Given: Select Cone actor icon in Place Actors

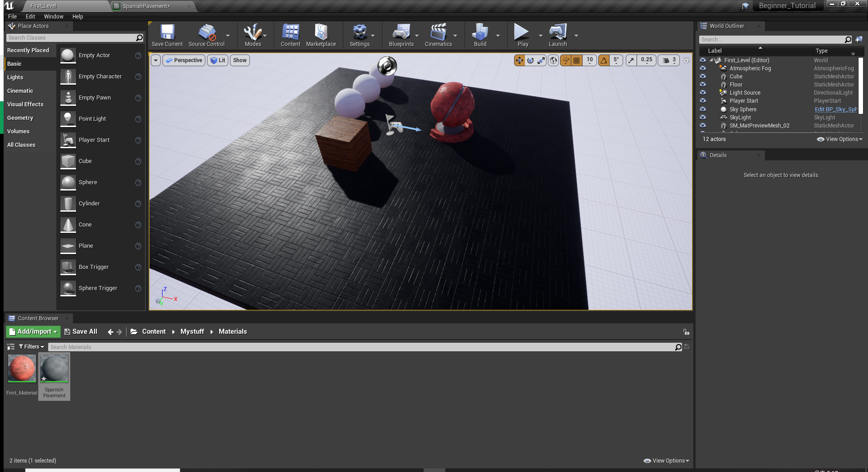Looking at the screenshot, I should click(x=68, y=225).
